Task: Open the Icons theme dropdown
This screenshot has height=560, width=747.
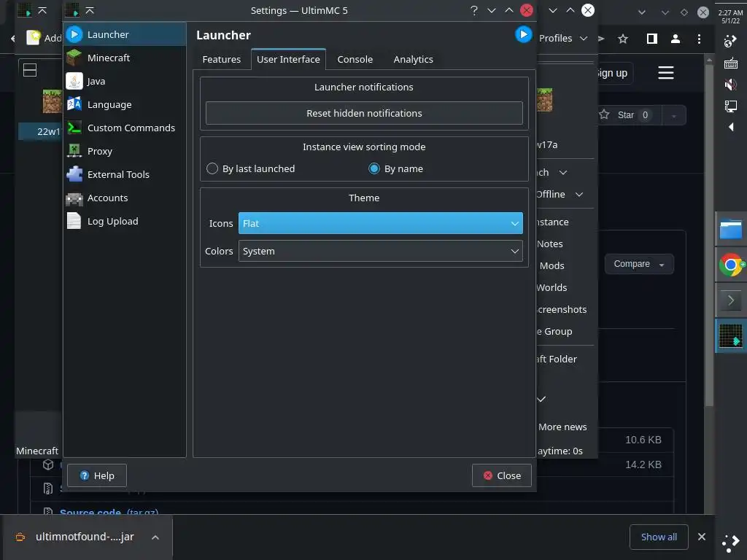Action: (380, 223)
